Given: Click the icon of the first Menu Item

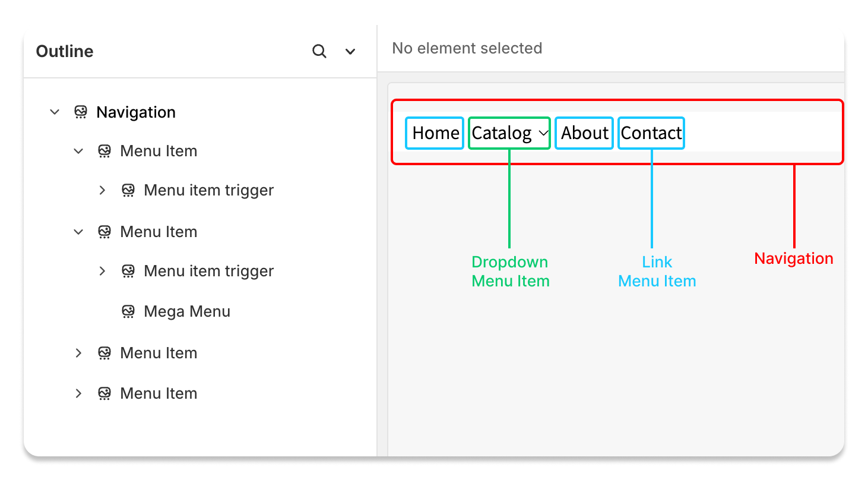Looking at the screenshot, I should 104,152.
